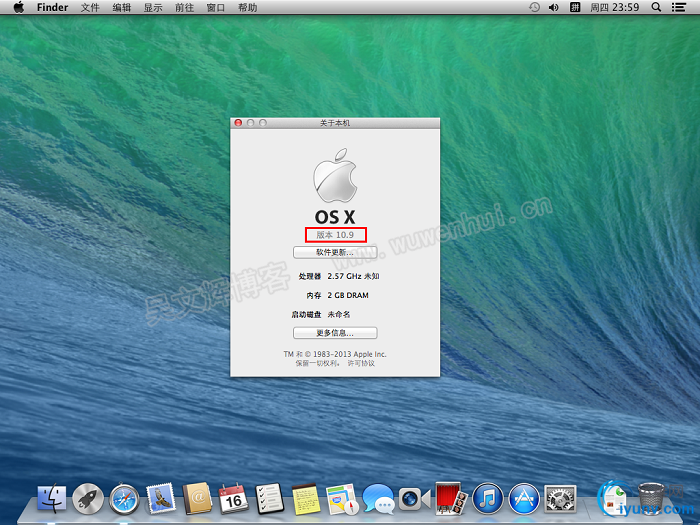Launch Messages speech bubble icon
700x525 pixels.
[377, 497]
